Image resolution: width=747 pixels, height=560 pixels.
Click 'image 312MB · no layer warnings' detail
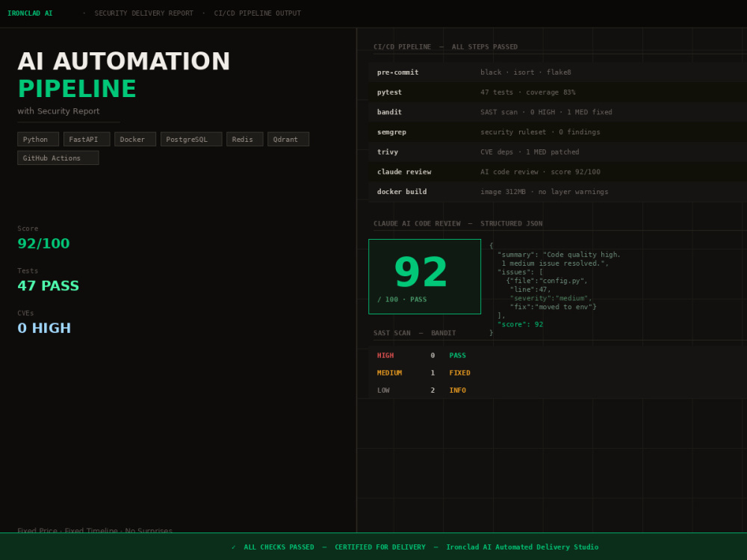(544, 192)
